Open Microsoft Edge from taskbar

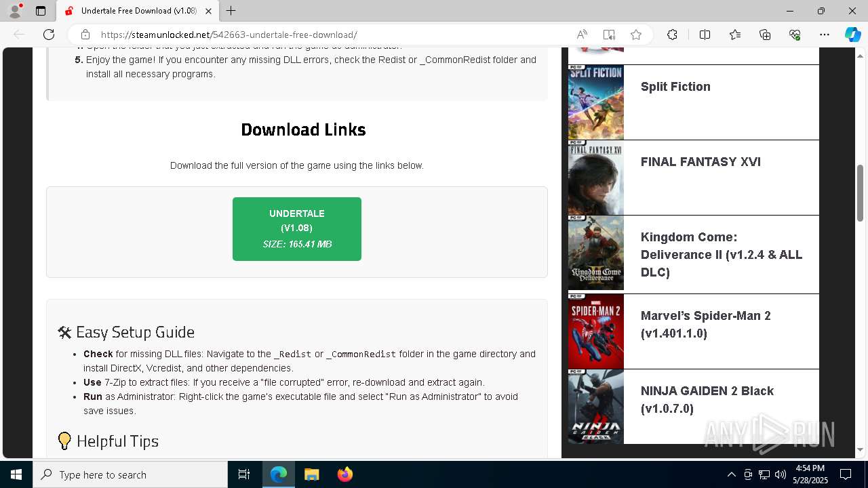[279, 474]
